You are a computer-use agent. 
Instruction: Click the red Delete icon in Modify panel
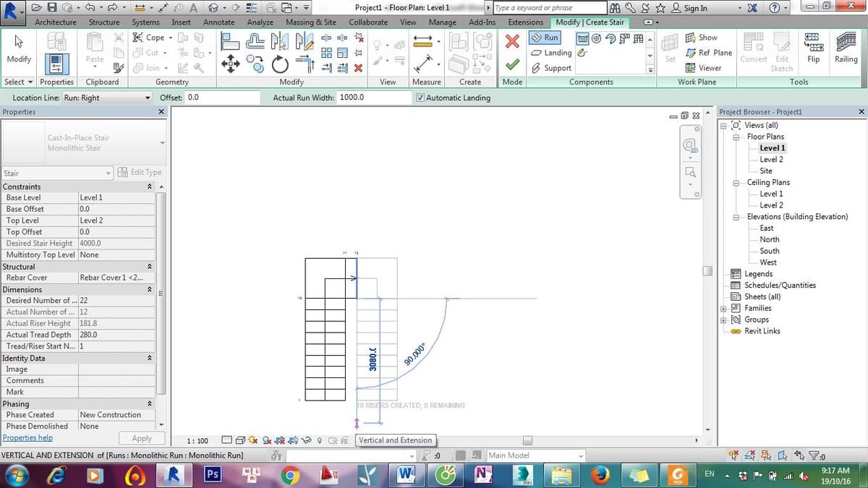[x=358, y=68]
